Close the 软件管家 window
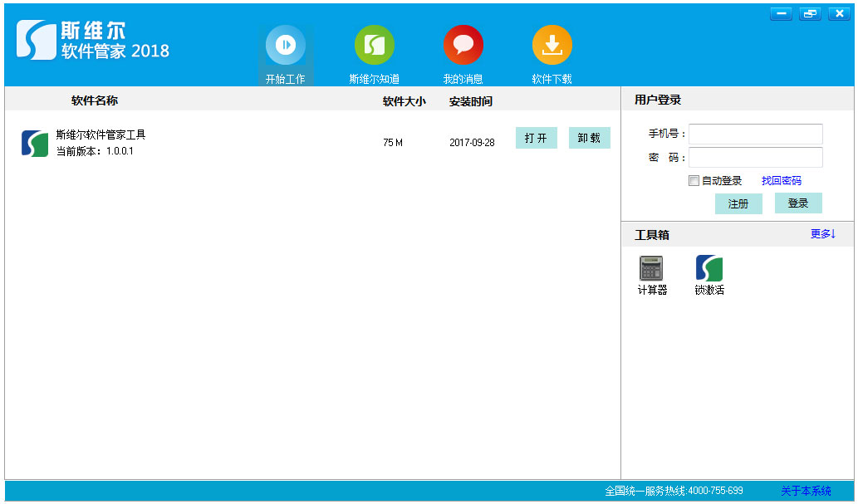This screenshot has height=504, width=858. coord(839,13)
